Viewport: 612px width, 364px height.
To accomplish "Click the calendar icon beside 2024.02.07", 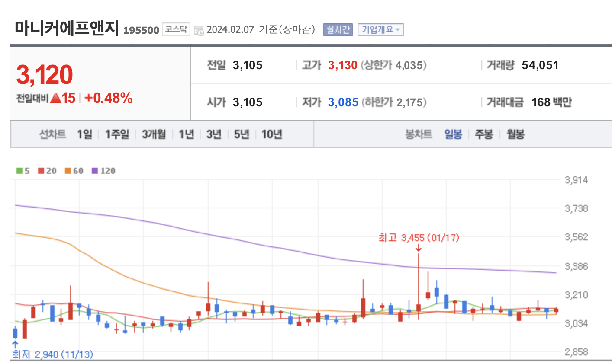I will tap(199, 31).
